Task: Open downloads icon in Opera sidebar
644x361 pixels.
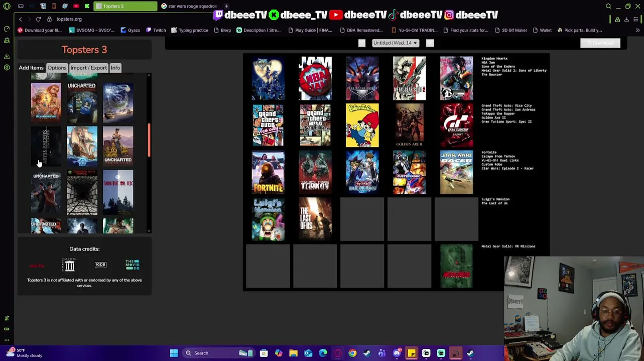Action: (x=7, y=56)
